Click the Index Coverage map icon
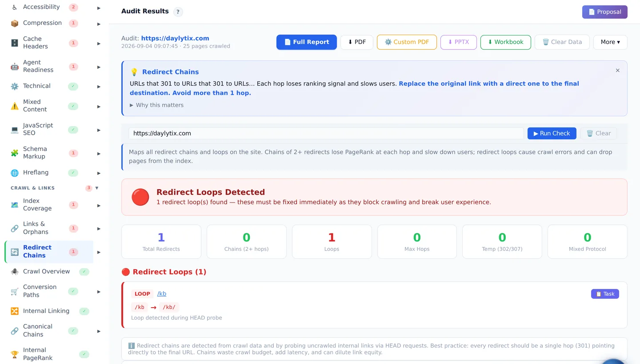 (x=15, y=205)
